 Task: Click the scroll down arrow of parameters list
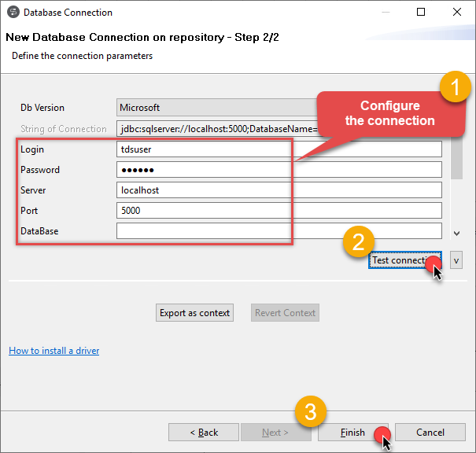tap(456, 234)
